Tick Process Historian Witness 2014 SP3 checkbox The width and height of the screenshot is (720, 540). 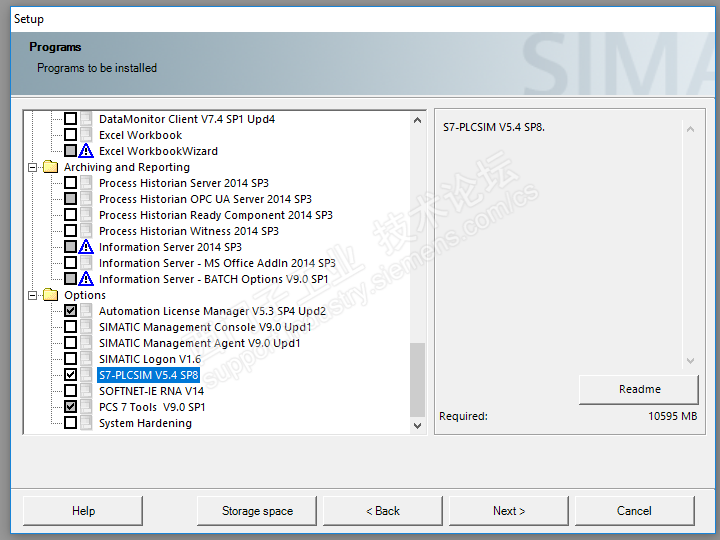[x=70, y=231]
